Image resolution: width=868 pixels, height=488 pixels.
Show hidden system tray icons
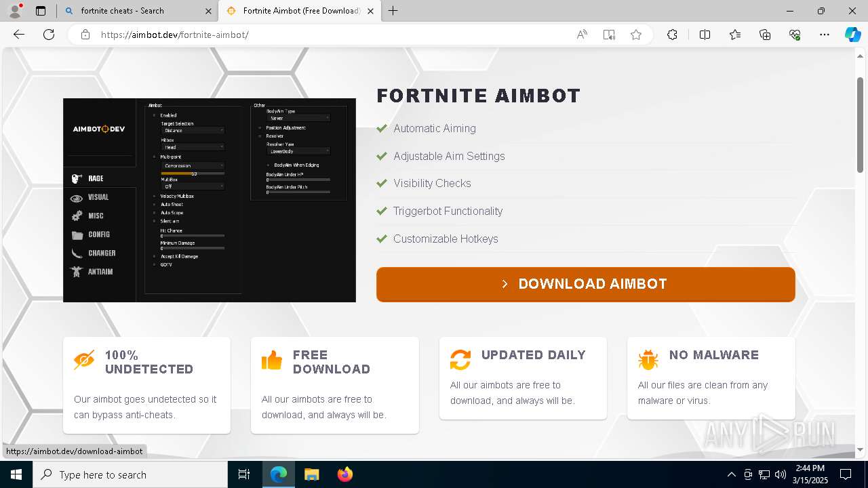coord(731,474)
